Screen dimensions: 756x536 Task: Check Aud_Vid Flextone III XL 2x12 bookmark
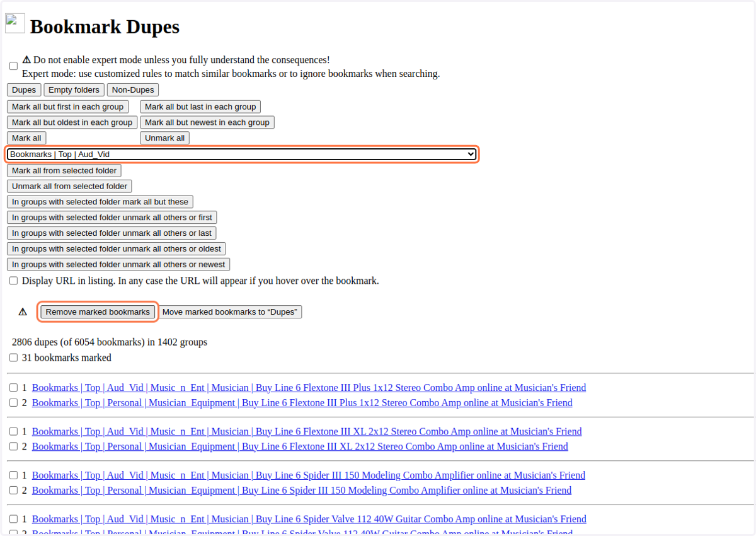[13, 431]
